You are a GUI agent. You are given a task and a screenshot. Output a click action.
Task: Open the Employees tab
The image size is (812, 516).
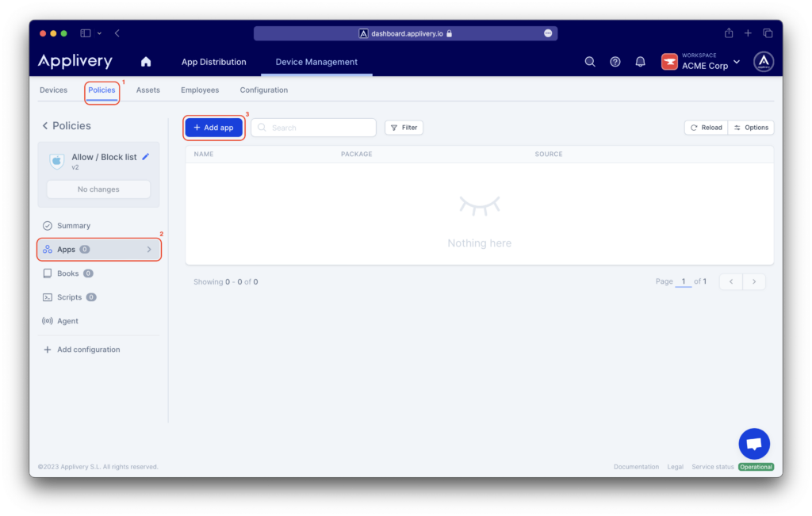click(x=200, y=90)
